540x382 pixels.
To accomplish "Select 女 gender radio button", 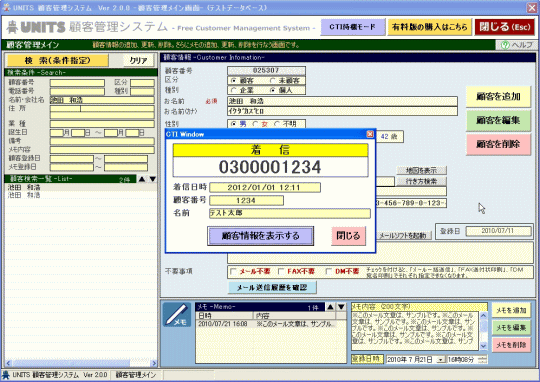I will [x=255, y=124].
